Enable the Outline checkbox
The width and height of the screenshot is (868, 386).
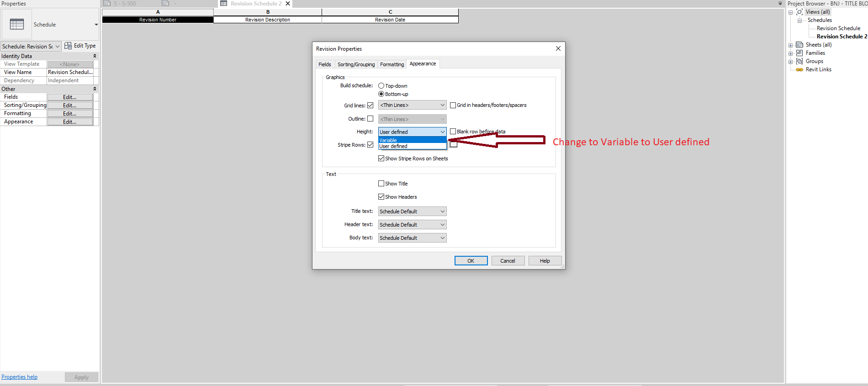[x=370, y=119]
